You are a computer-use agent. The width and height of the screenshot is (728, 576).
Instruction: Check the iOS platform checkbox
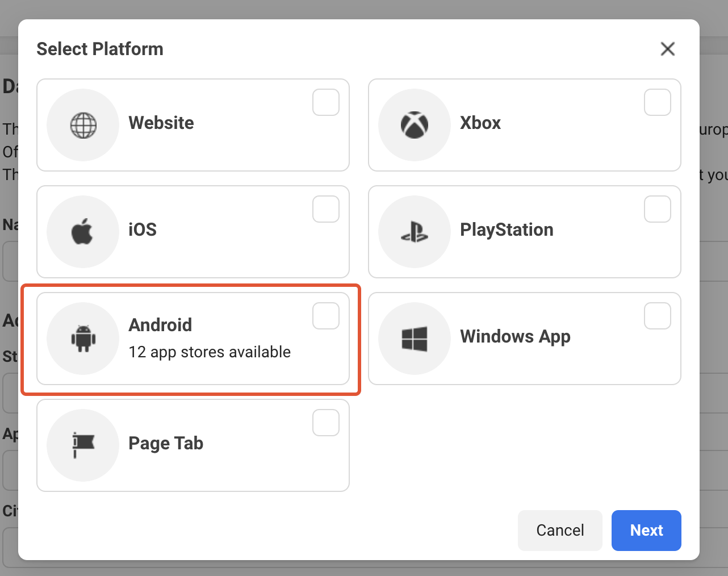click(x=326, y=209)
